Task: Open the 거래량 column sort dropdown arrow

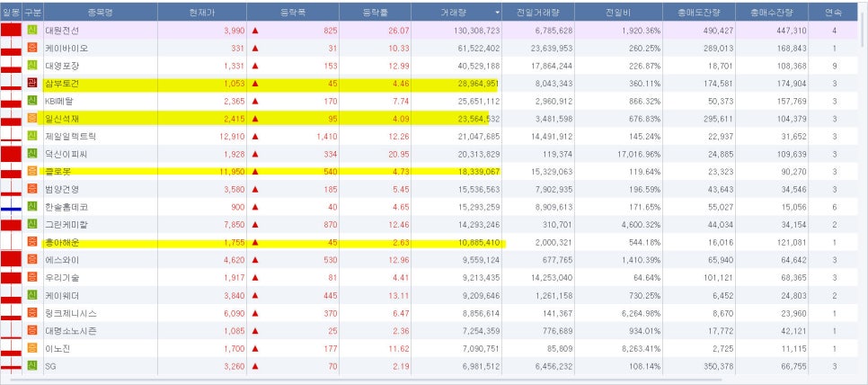Action: 497,12
